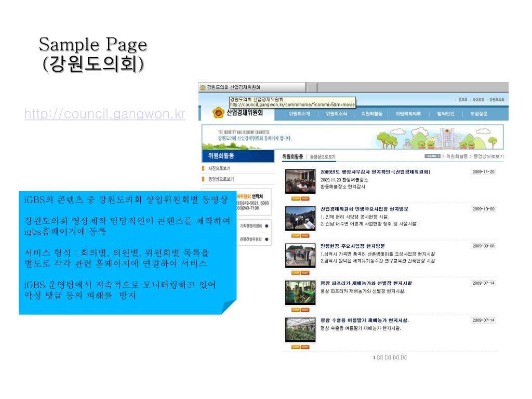Open thumbnail for 산업경제위원회 민생주요사업장 현지방문 video

300,219
